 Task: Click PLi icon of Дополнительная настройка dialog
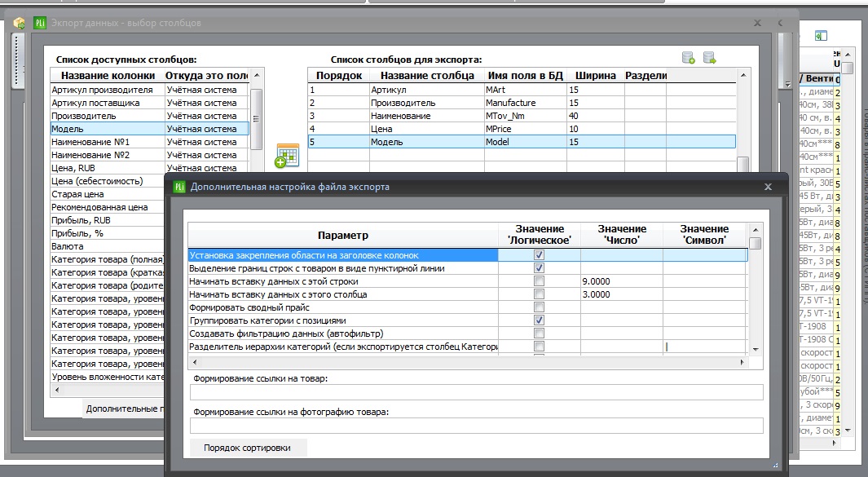pyautogui.click(x=179, y=187)
